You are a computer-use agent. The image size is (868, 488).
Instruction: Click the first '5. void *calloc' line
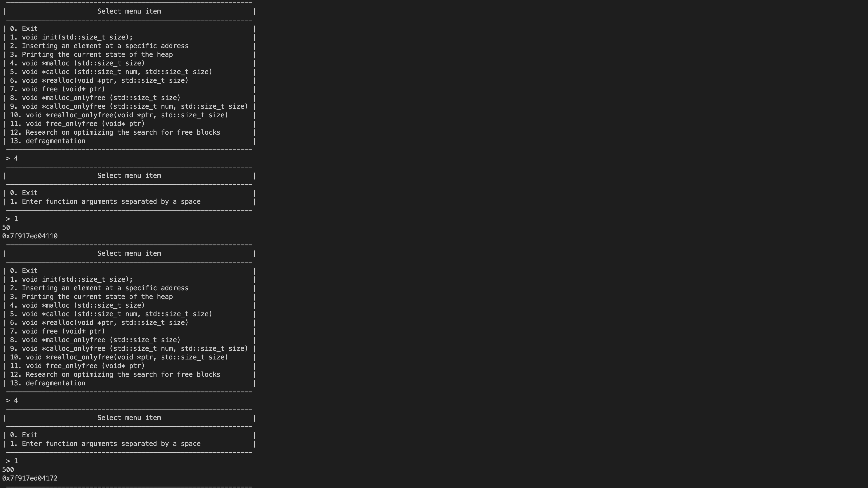[111, 72]
